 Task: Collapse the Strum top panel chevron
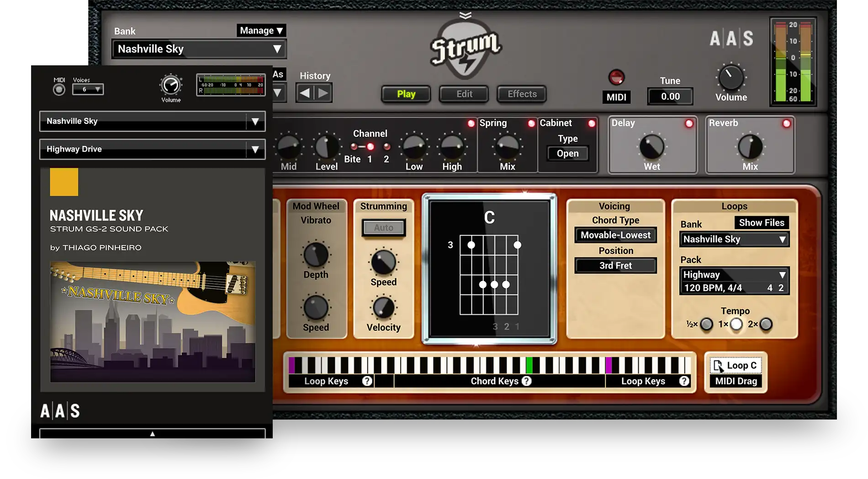(x=465, y=16)
